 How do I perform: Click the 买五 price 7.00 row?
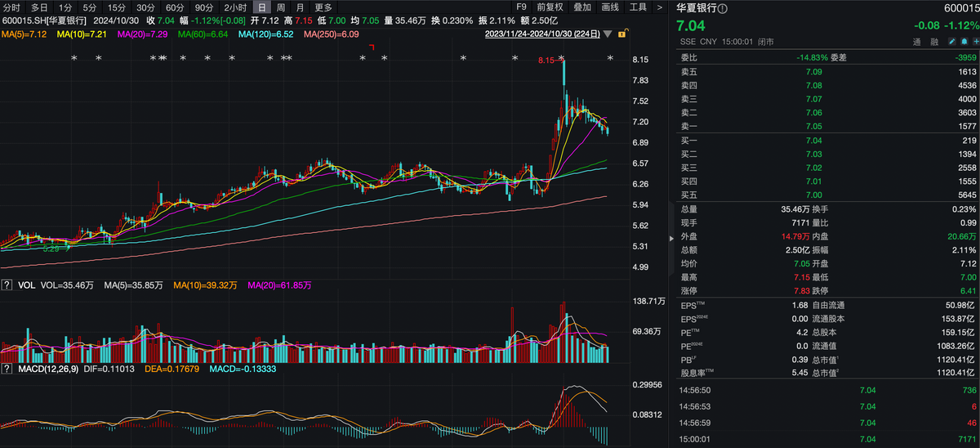click(x=828, y=195)
